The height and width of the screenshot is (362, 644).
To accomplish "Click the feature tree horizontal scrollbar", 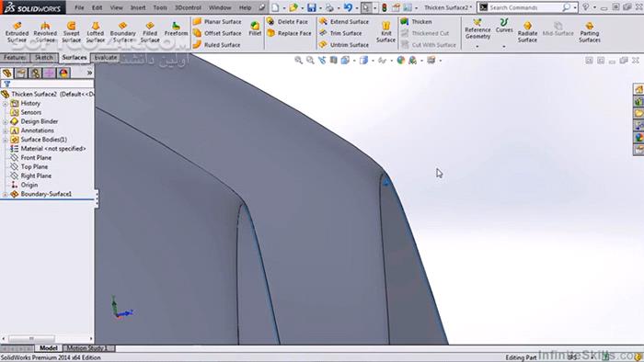I will (x=31, y=339).
